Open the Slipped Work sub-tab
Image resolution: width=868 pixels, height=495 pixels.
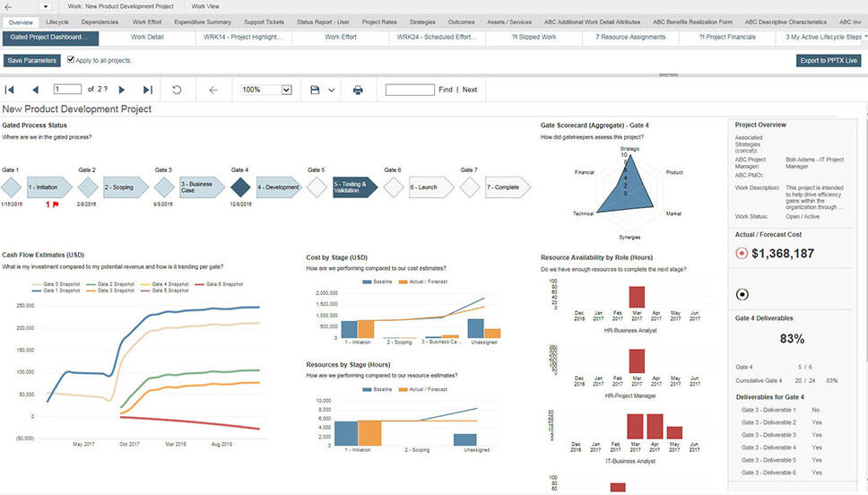[x=534, y=37]
